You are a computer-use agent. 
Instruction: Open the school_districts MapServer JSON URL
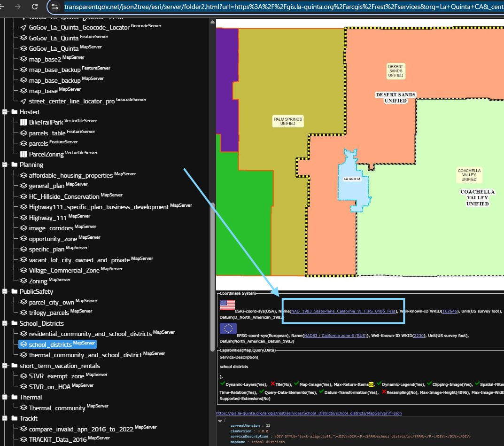[309, 413]
